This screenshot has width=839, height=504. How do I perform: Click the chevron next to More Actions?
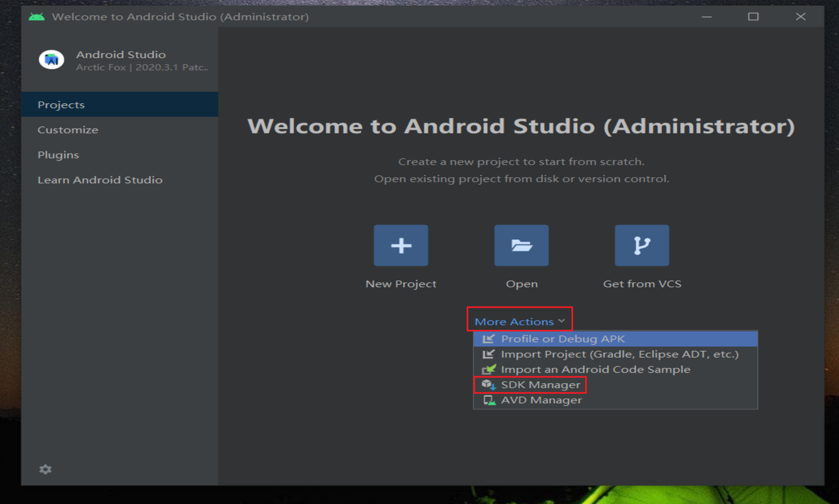[x=562, y=320]
